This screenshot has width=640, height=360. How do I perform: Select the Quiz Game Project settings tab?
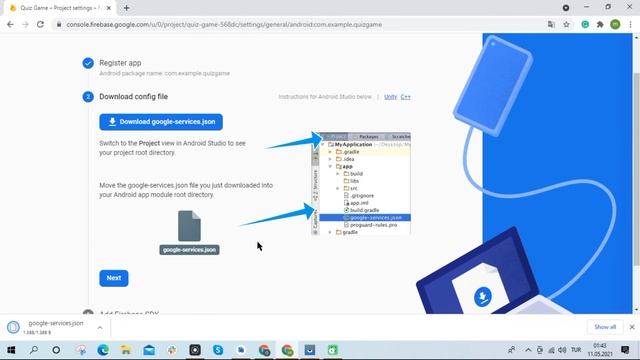(x=59, y=8)
